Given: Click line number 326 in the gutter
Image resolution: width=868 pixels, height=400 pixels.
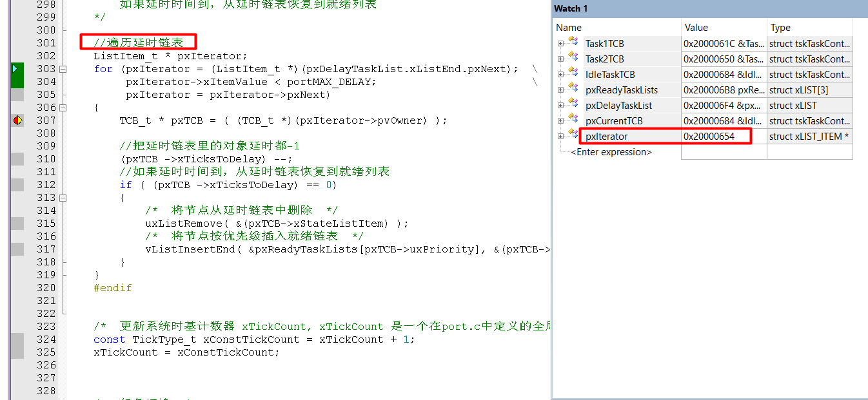Looking at the screenshot, I should click(46, 365).
